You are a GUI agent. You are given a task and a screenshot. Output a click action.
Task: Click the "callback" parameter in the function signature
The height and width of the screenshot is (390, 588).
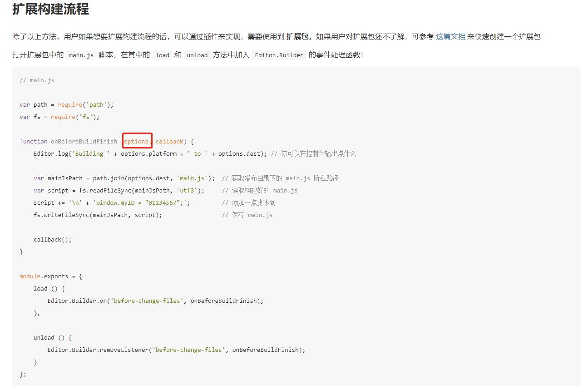pos(169,142)
